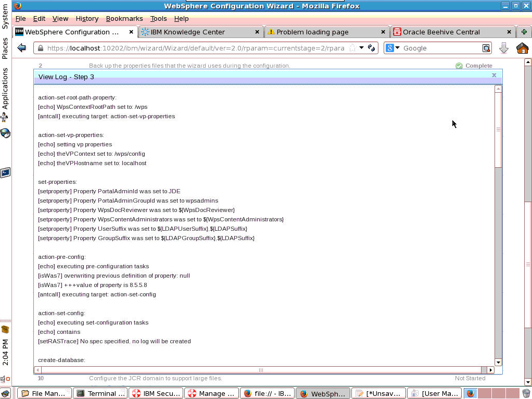
Task: Open the Applications panel menu
Action: point(5,88)
